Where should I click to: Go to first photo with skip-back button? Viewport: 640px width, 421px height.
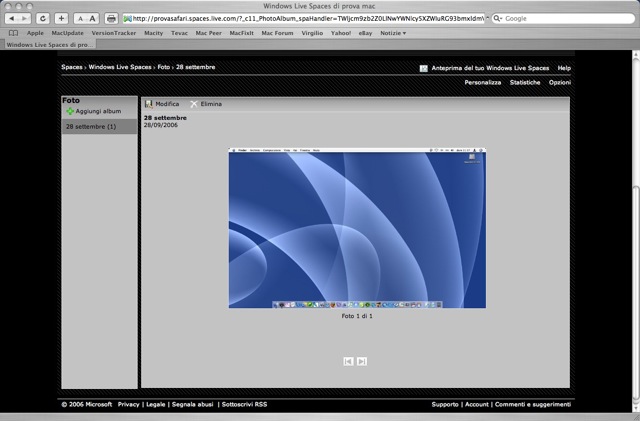click(x=348, y=361)
